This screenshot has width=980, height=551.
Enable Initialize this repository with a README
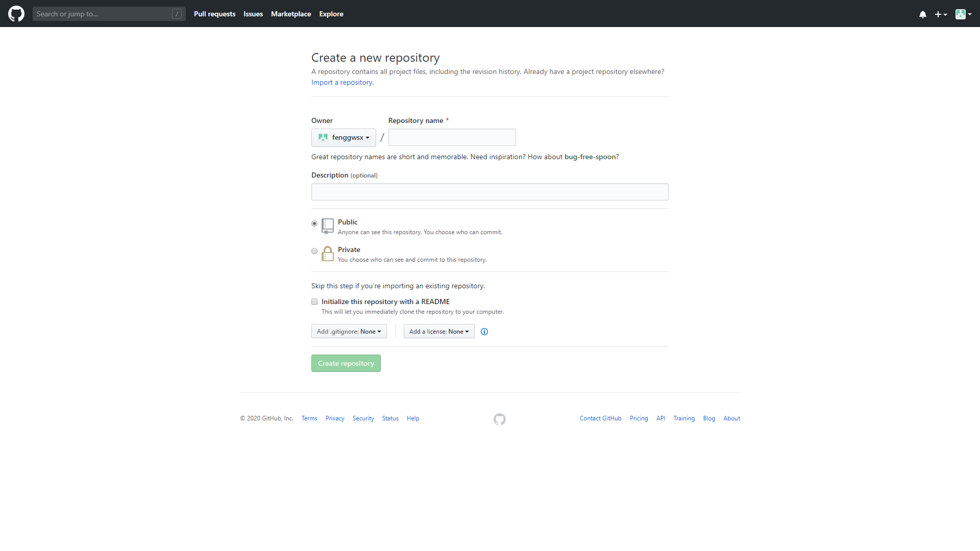(314, 302)
